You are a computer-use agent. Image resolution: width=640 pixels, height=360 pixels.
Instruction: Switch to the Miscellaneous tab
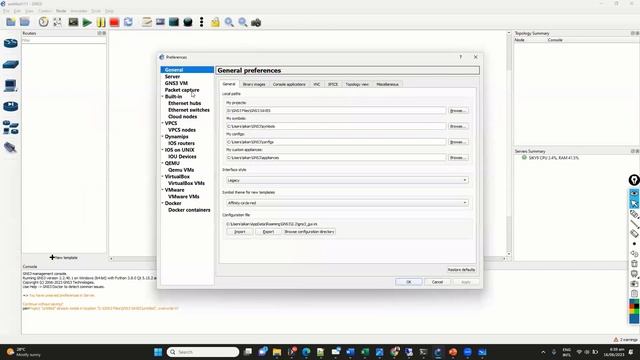point(387,84)
